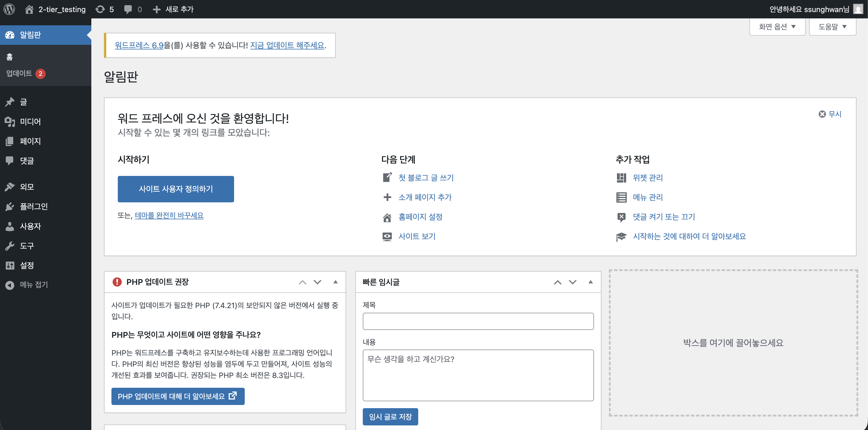Collapse the menu using the 메뉴 접기 arrow icon
The image size is (868, 430).
(10, 285)
